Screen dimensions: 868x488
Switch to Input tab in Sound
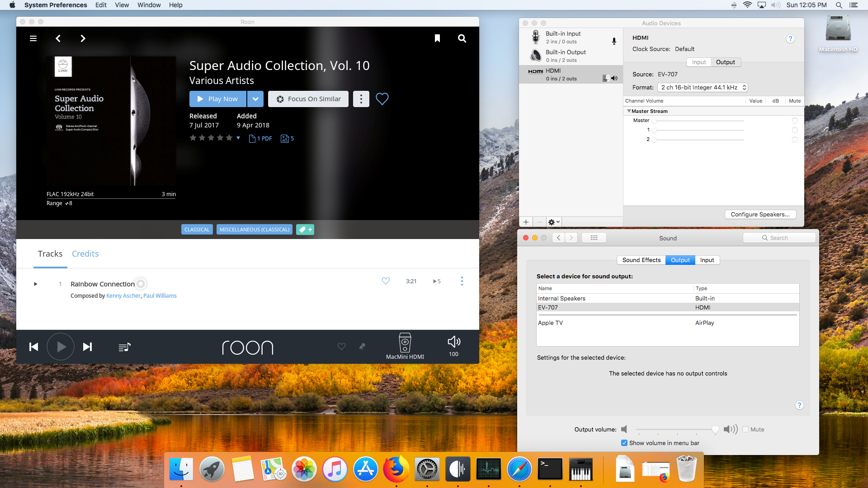pyautogui.click(x=707, y=260)
